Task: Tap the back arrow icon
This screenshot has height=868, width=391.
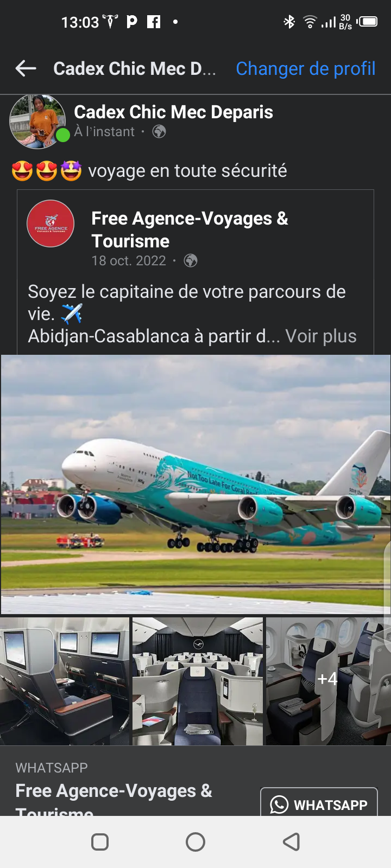Action: point(26,68)
